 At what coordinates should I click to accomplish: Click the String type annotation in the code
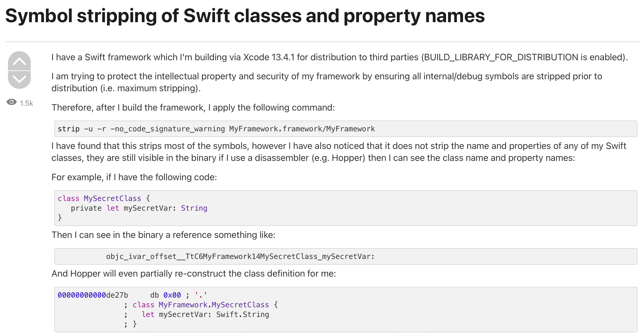click(x=194, y=208)
